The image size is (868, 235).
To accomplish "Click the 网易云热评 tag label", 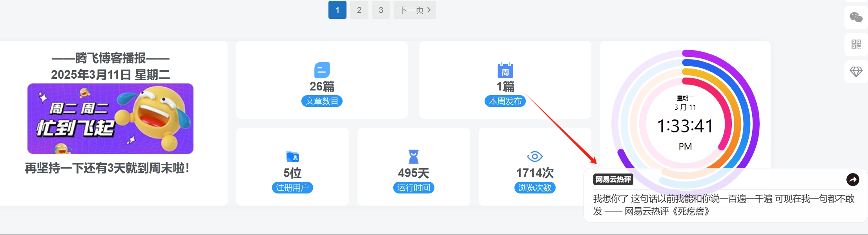I will [x=613, y=179].
